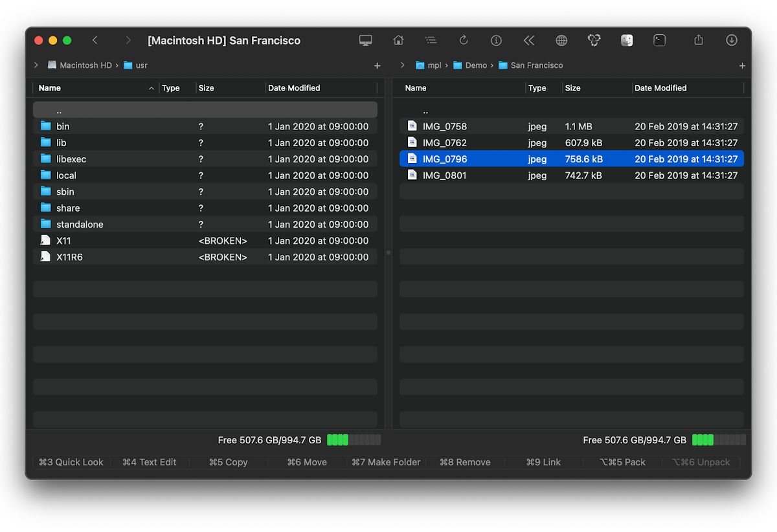
Task: Select the local folder
Action: tap(205, 175)
